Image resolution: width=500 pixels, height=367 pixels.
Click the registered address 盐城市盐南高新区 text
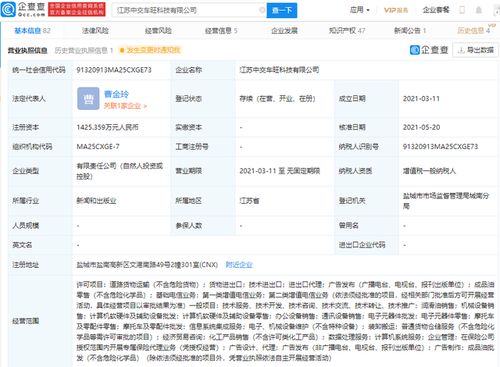coord(147,265)
